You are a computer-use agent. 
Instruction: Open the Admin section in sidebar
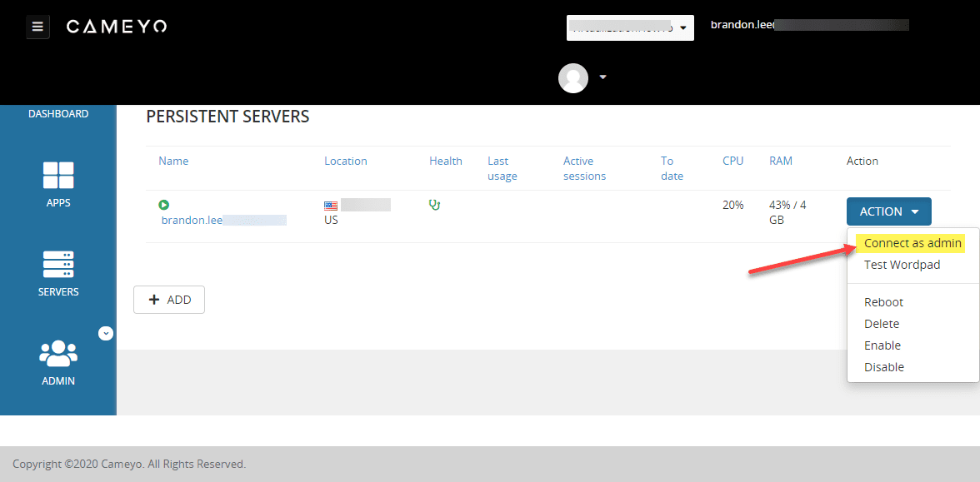(x=57, y=362)
